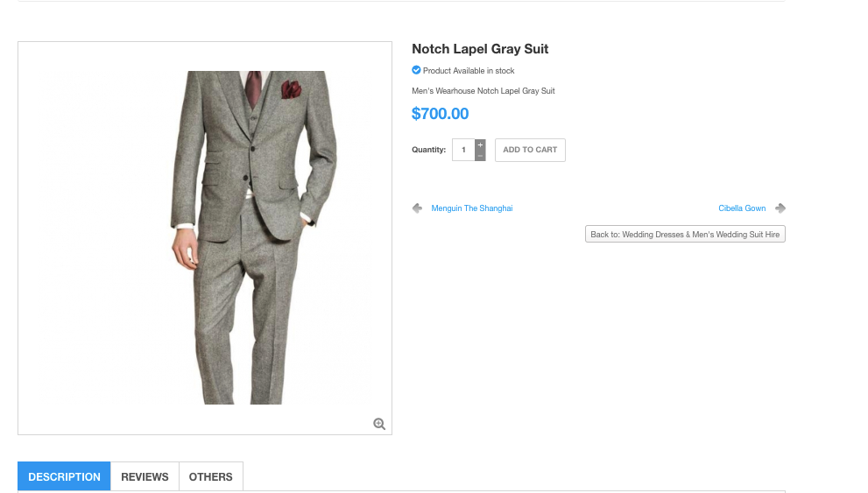
Task: Open the Menguin The Shanghai link
Action: (472, 208)
